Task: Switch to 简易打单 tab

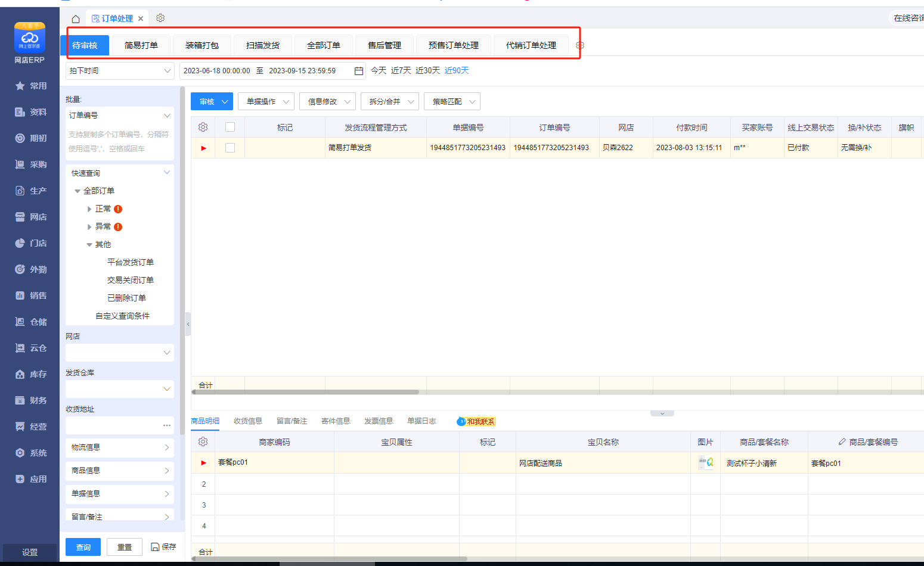Action: point(141,45)
